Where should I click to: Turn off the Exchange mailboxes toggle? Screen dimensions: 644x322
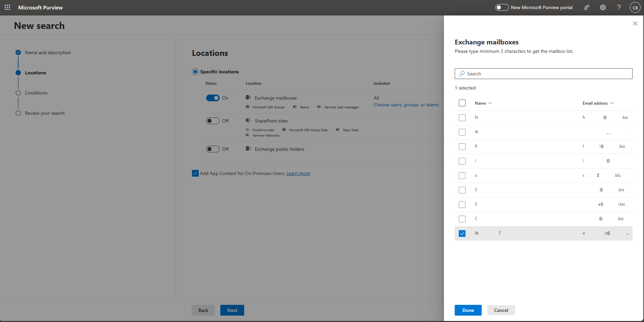[213, 98]
